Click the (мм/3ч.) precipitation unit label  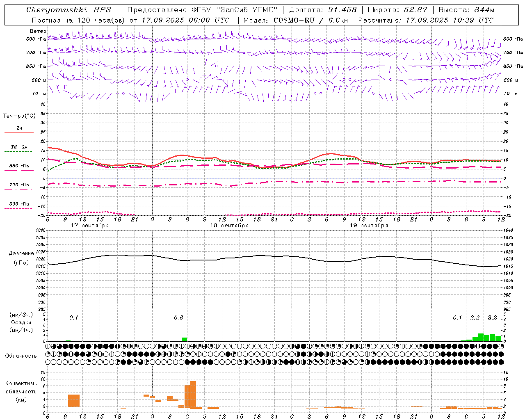click(x=21, y=315)
